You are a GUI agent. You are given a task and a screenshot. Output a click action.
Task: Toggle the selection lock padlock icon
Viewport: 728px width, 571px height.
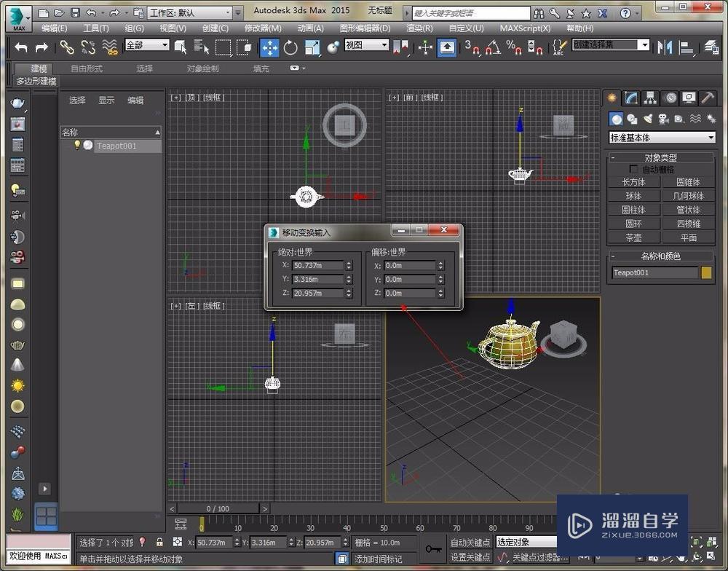click(x=159, y=543)
